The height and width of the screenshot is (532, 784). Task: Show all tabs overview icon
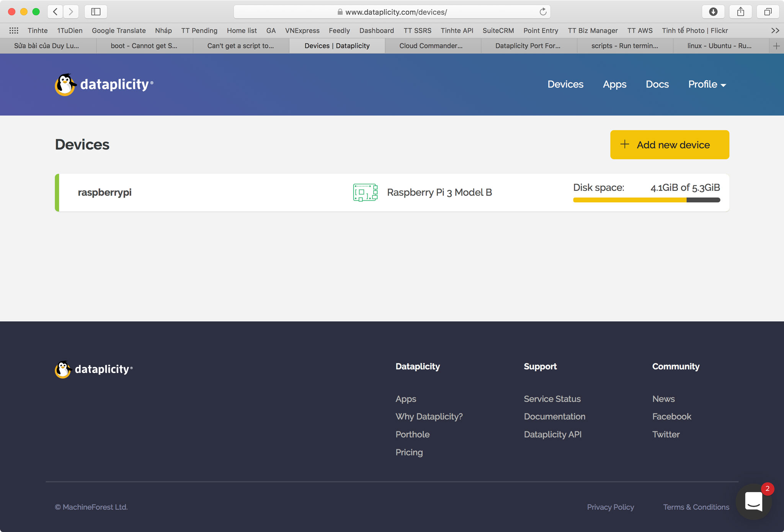pos(768,12)
